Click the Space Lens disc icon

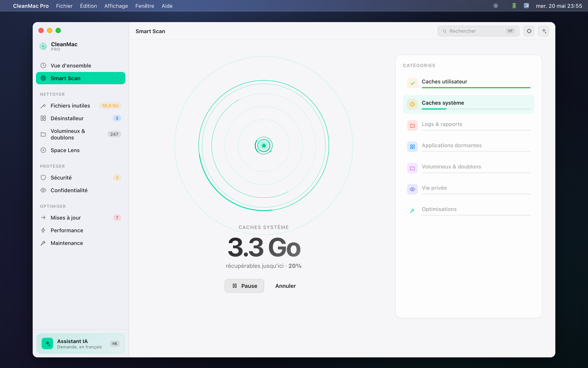pyautogui.click(x=43, y=150)
